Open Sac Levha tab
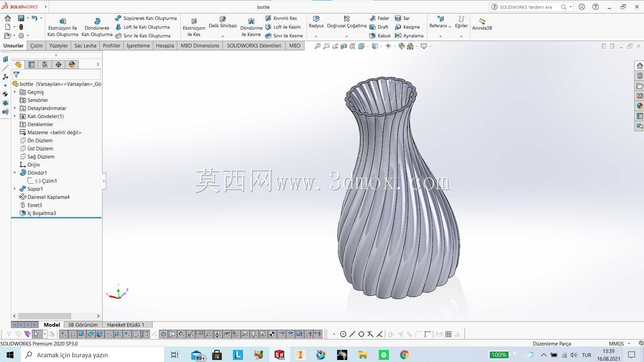Screen dimensions: 644x362 [x=85, y=46]
